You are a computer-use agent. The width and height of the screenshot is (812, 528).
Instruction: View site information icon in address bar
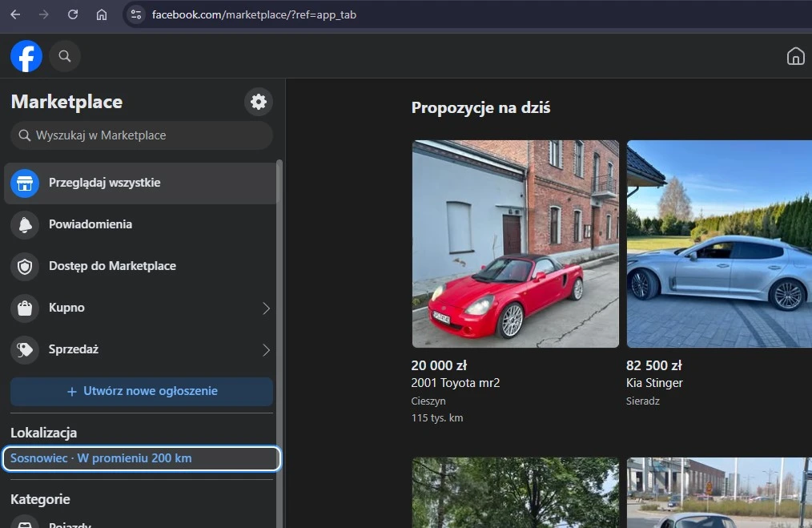point(136,14)
